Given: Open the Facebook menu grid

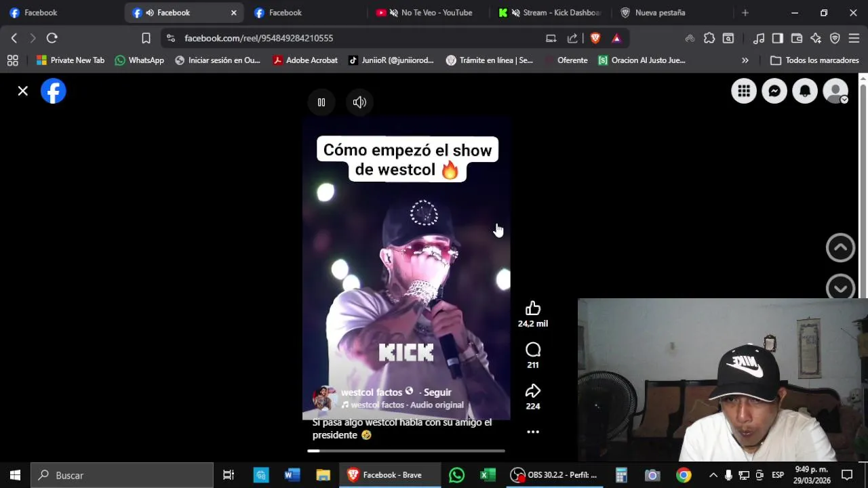Looking at the screenshot, I should pyautogui.click(x=744, y=91).
